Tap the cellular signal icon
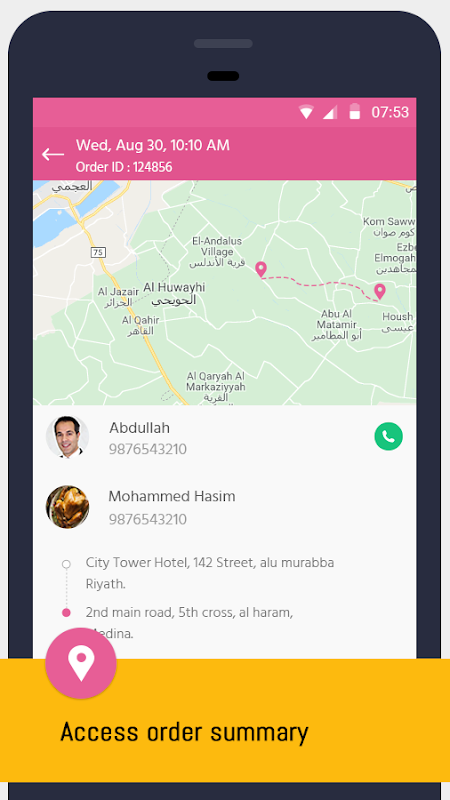450x800 pixels. tap(330, 112)
